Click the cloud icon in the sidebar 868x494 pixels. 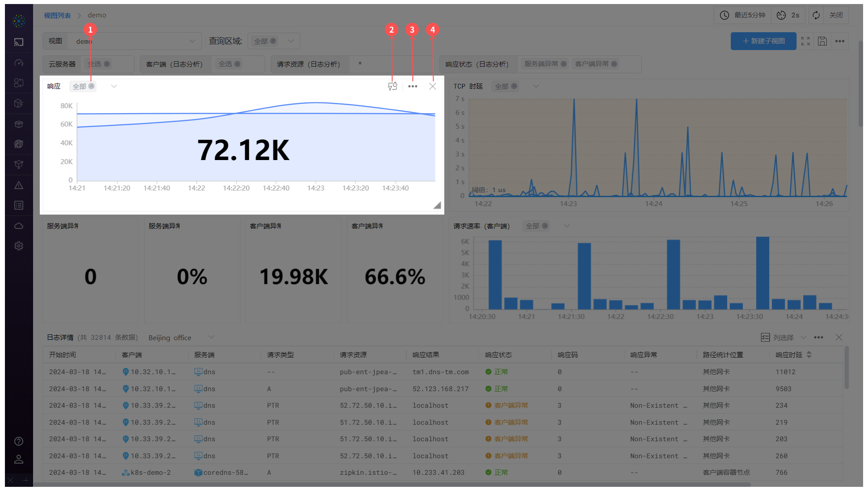click(19, 226)
